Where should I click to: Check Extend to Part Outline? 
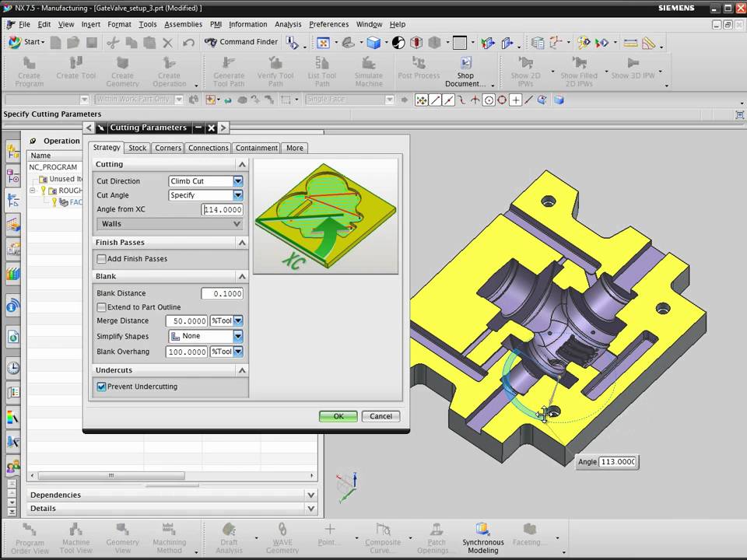click(102, 308)
